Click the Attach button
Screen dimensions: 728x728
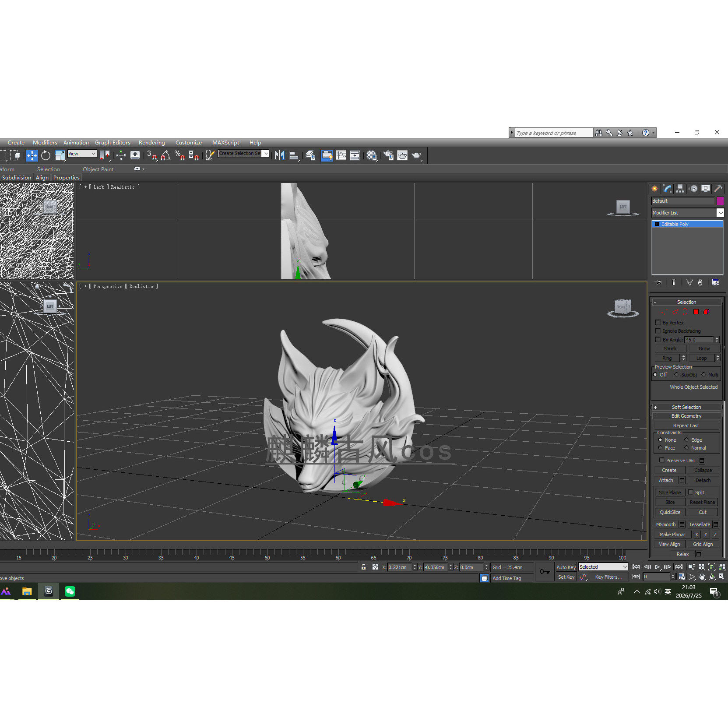point(666,480)
